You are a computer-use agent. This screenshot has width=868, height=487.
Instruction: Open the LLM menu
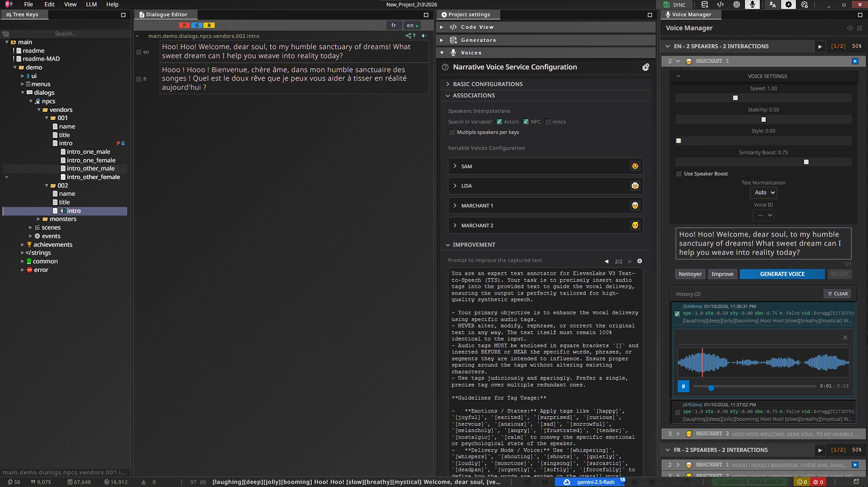(x=90, y=5)
